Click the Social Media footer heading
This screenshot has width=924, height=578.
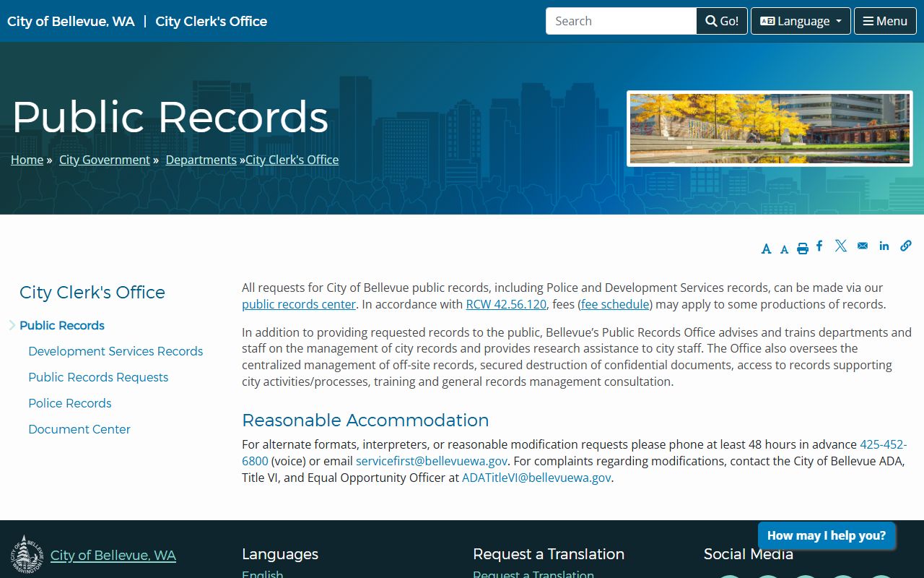[749, 554]
